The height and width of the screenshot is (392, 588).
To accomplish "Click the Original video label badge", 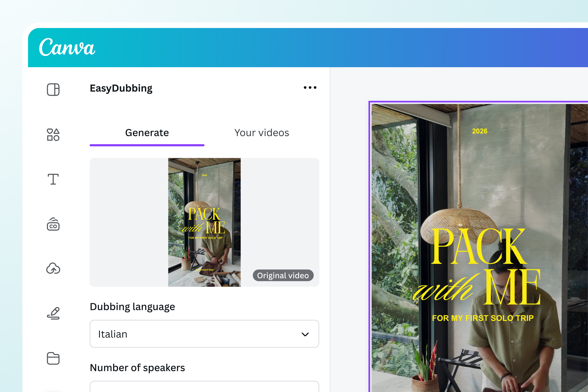I will tap(283, 275).
